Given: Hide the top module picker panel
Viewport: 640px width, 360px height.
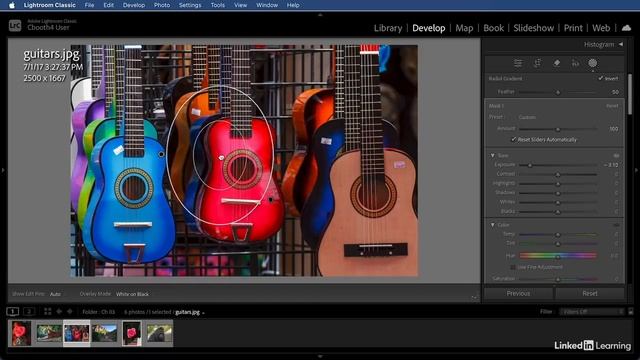Looking at the screenshot, I should point(320,15).
